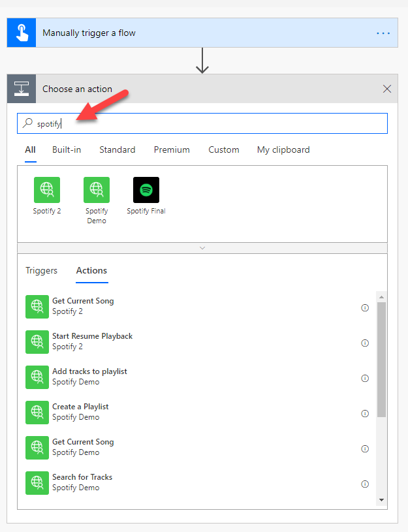Select the Spotify Demo connector icon
The width and height of the screenshot is (408, 532).
pyautogui.click(x=97, y=190)
